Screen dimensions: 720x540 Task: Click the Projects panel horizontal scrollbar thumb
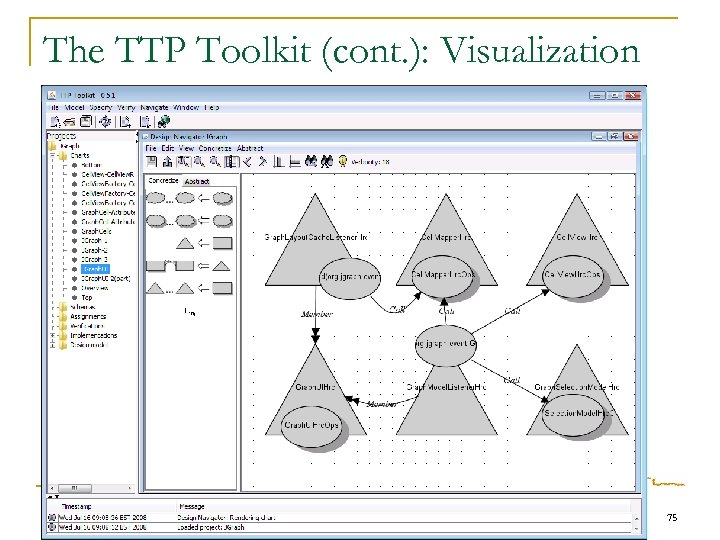point(74,488)
